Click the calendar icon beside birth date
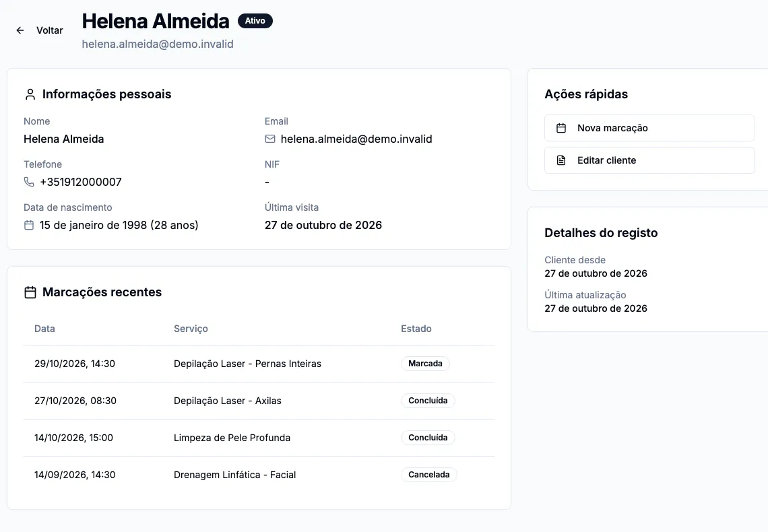Screen dimensions: 768x532 click(x=29, y=225)
